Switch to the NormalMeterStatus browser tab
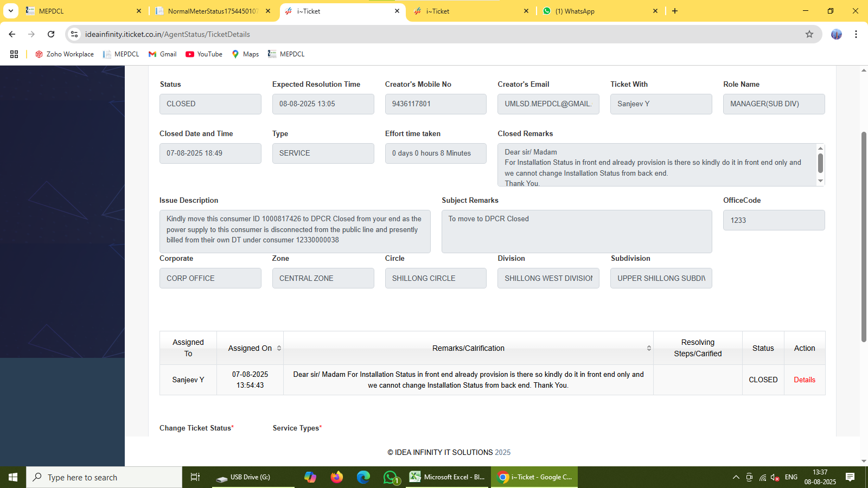Image resolution: width=868 pixels, height=488 pixels. point(213,11)
